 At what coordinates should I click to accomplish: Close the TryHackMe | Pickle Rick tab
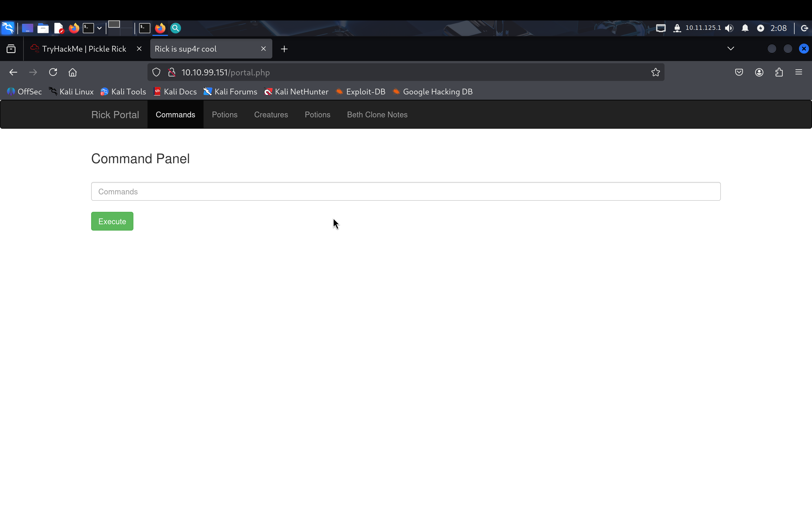coord(139,49)
